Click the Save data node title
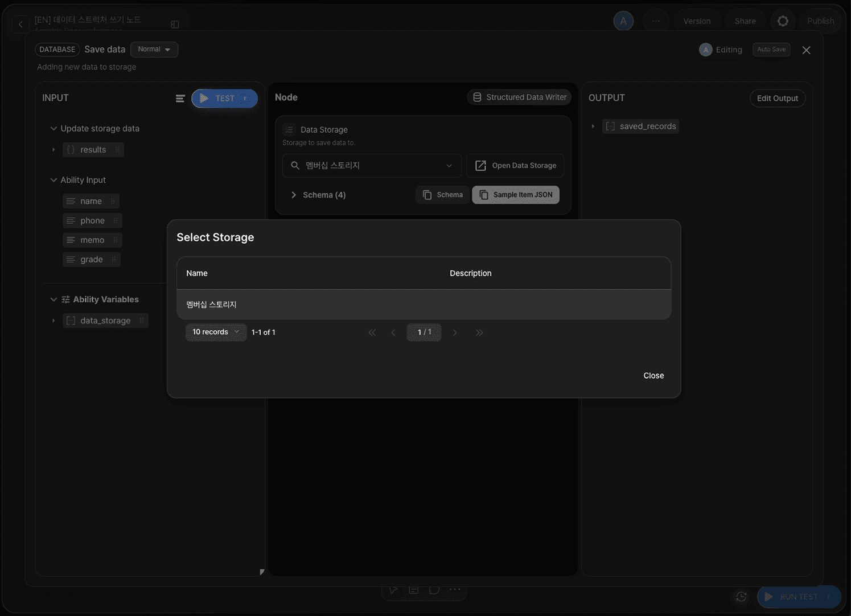Viewport: 851px width, 616px height. 105,50
